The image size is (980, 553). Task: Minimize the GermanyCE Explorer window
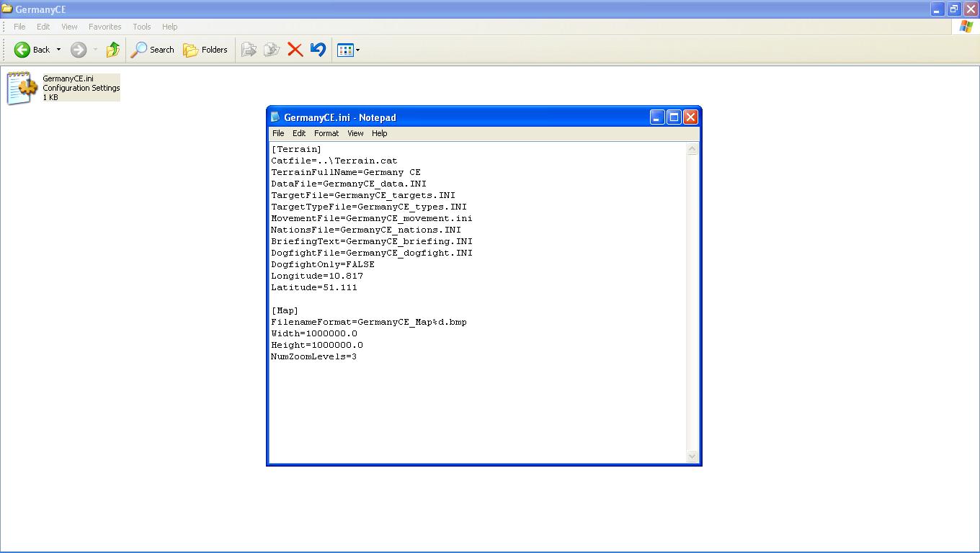click(x=937, y=9)
